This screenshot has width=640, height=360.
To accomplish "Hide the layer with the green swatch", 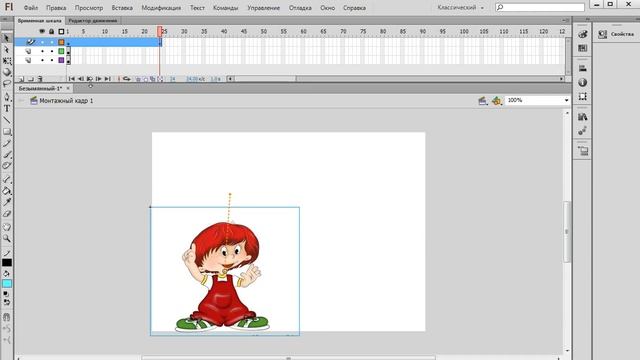I will coord(42,51).
